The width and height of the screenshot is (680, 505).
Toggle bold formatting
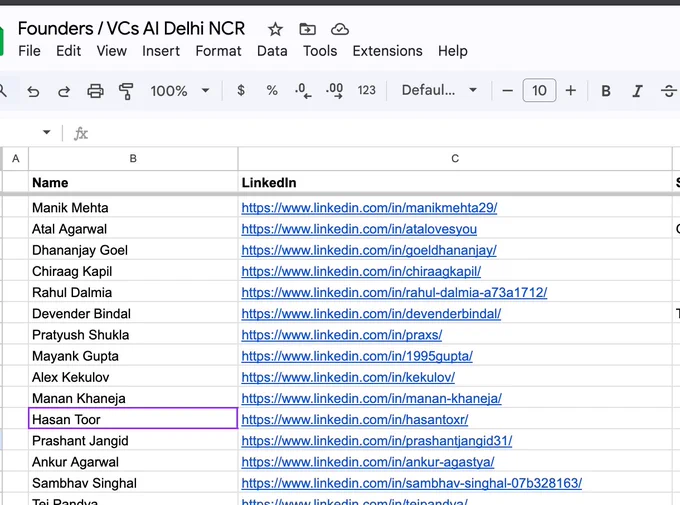606,91
